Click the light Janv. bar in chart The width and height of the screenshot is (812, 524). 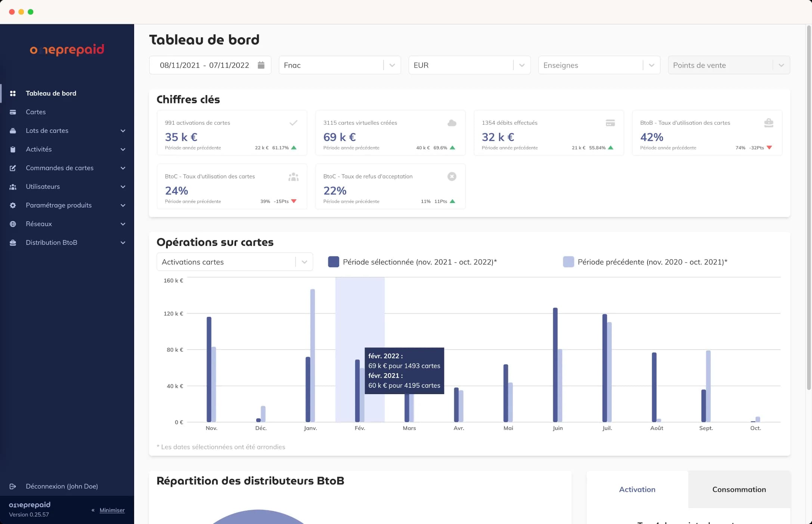click(312, 356)
